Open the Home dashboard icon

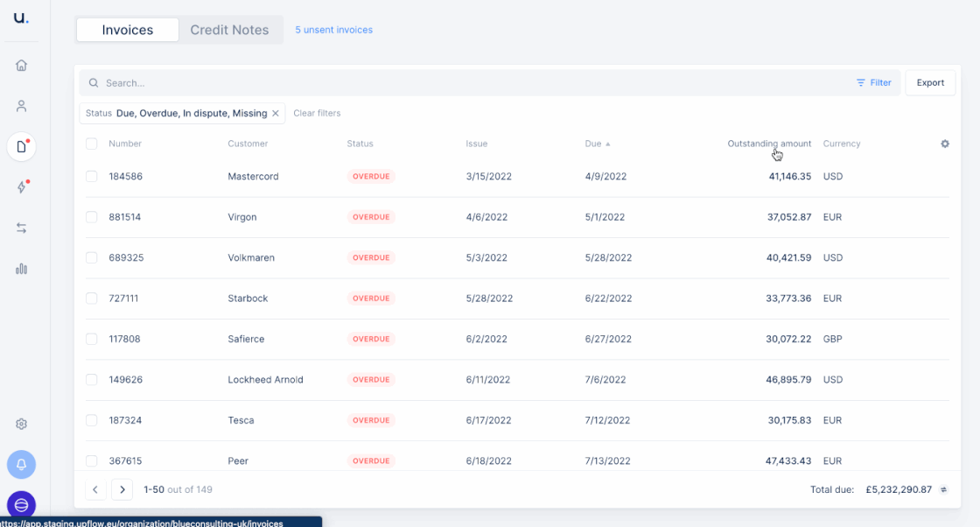click(x=21, y=65)
